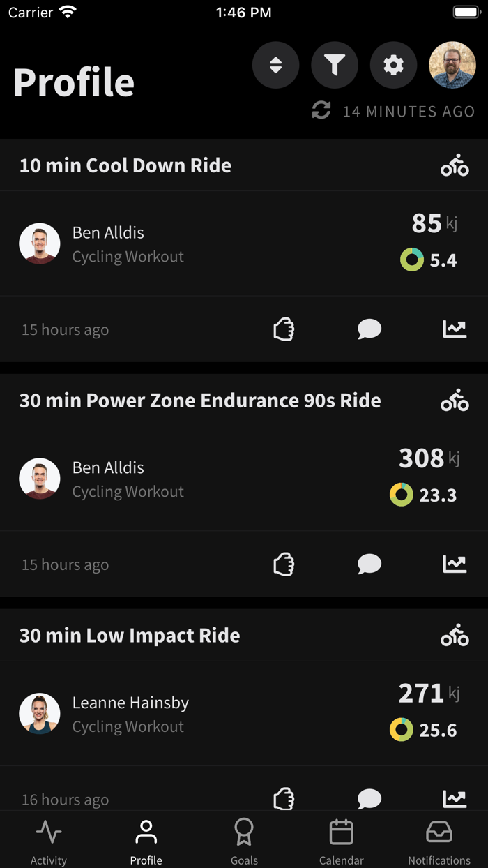This screenshot has width=488, height=868.
Task: Tap the user profile photo
Action: click(452, 66)
